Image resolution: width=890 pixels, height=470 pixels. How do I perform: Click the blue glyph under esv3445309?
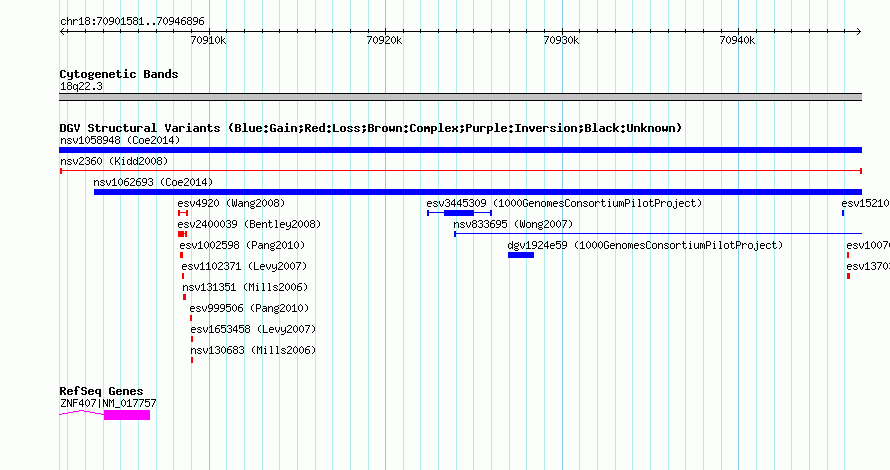point(459,213)
